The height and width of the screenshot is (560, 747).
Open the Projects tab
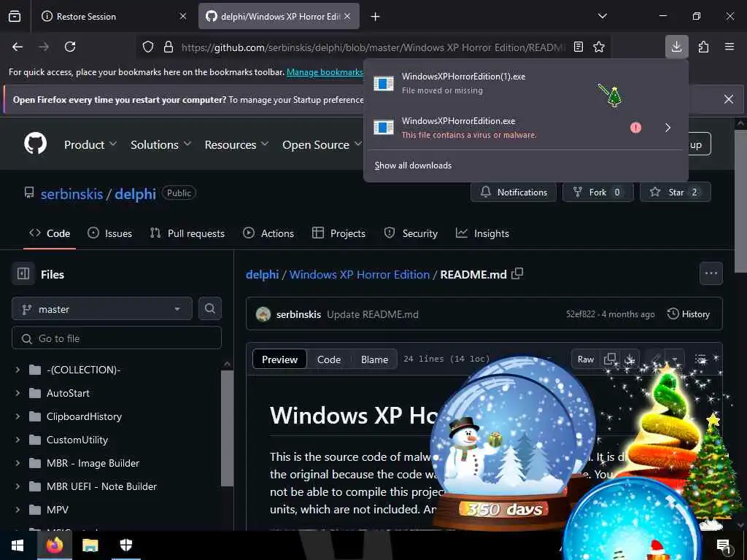pos(338,233)
